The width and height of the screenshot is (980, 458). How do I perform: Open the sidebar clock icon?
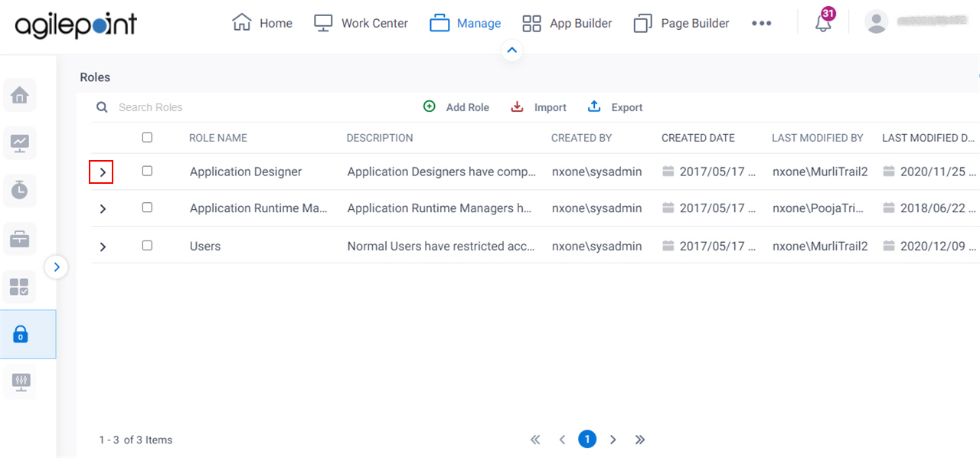20,191
